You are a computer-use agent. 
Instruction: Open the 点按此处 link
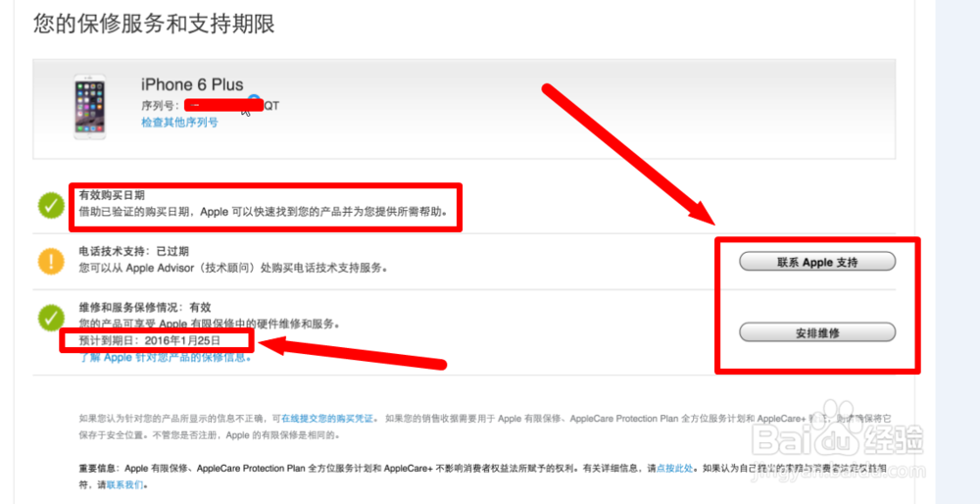tap(674, 468)
